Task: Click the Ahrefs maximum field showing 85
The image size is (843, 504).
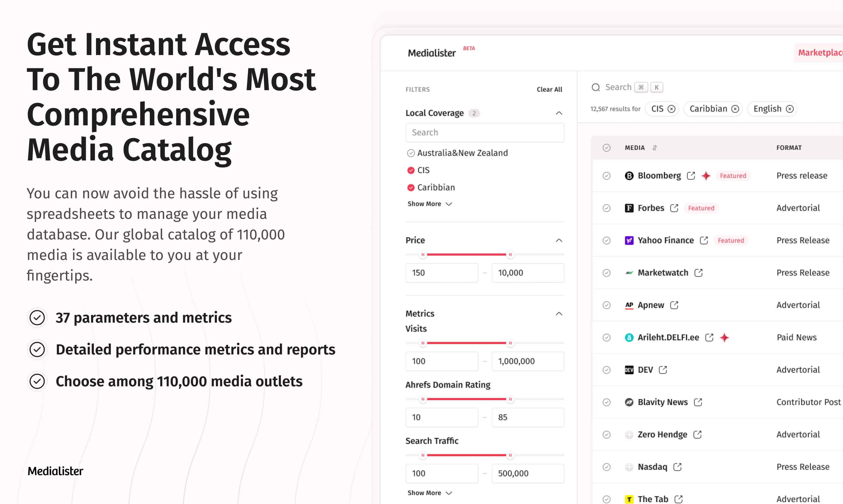Action: coord(528,417)
